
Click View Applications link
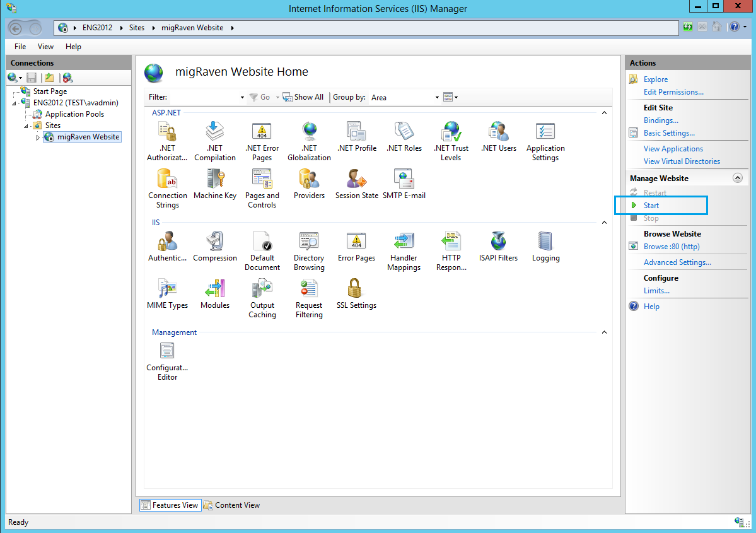pyautogui.click(x=673, y=149)
